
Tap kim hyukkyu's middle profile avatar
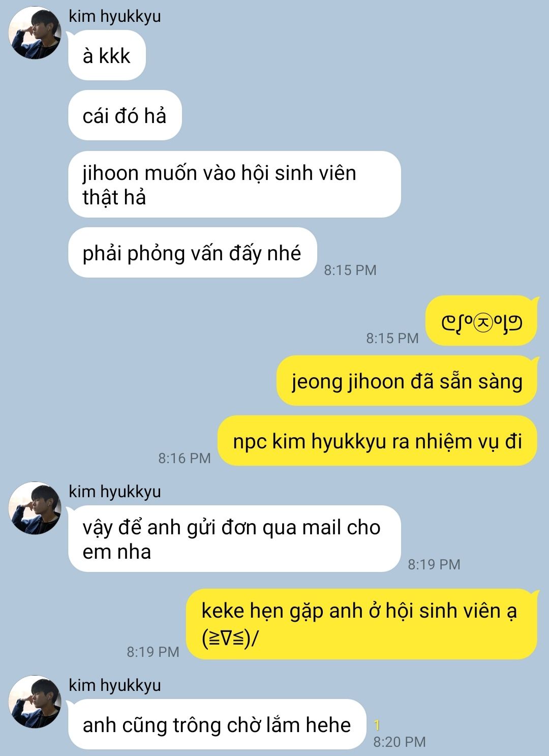pos(35,508)
